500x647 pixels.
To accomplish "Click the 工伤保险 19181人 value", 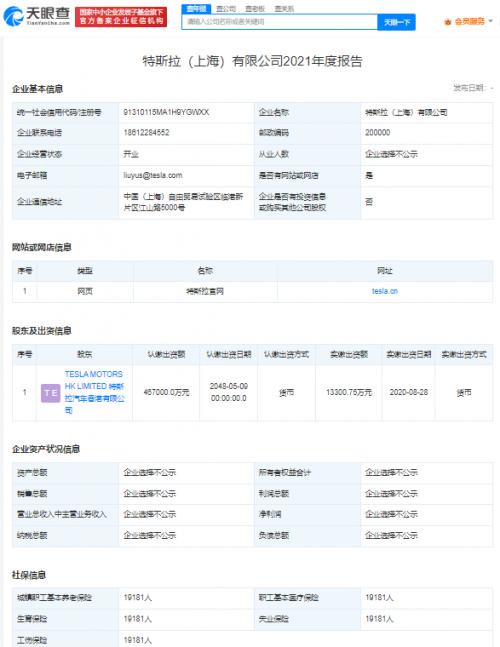I will tap(138, 640).
